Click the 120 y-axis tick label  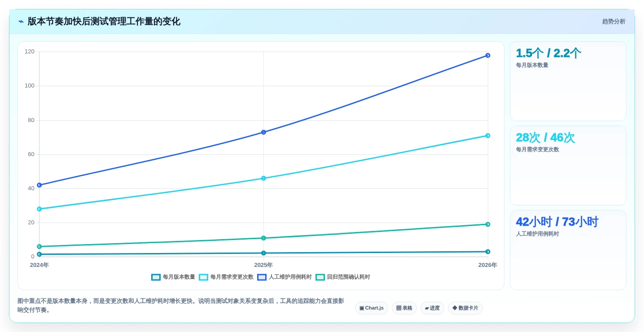tap(30, 52)
